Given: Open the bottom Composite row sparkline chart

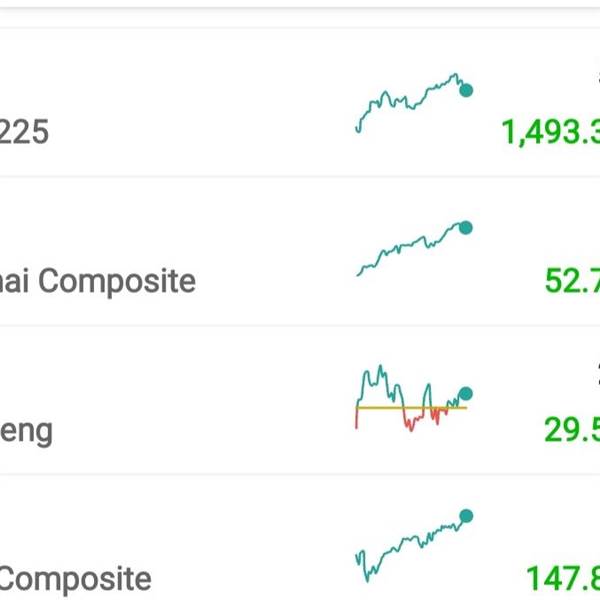Looking at the screenshot, I should click(x=410, y=548).
